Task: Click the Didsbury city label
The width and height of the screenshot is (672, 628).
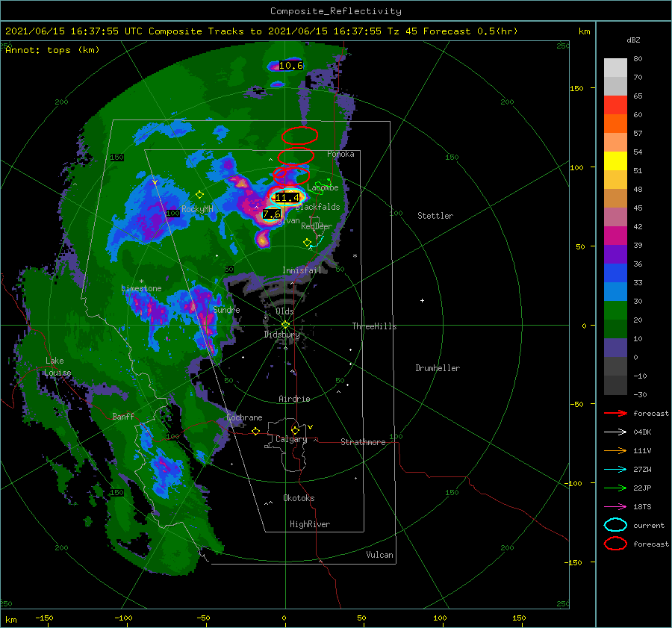Action: (x=281, y=335)
